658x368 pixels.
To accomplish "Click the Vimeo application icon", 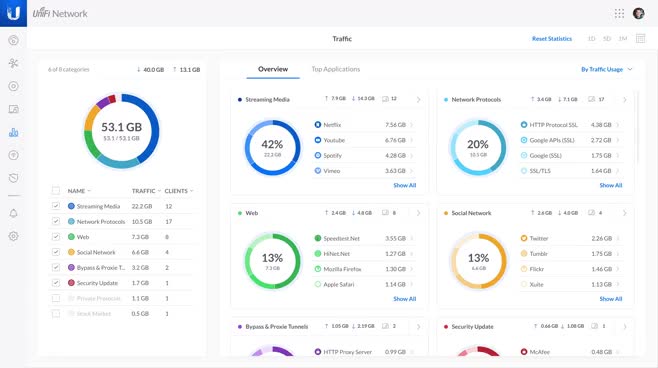I will (318, 171).
